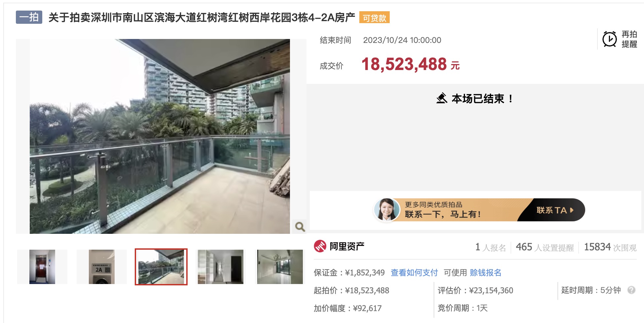Select the highlighted balcony thumbnail
Screen dimensions: 644x323
point(161,267)
